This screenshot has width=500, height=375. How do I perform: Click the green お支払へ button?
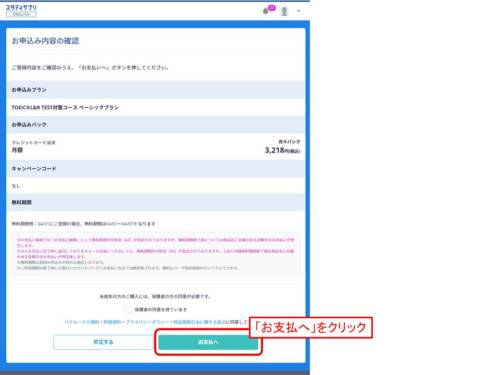point(208,342)
